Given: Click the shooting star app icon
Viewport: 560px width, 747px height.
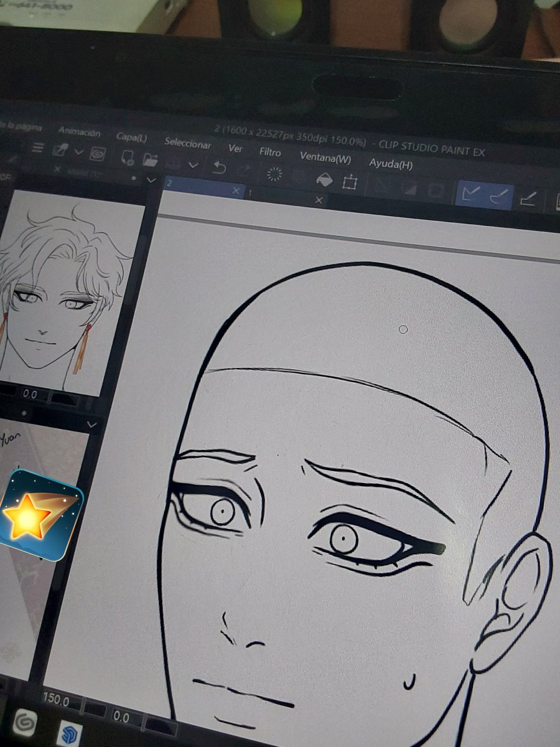Looking at the screenshot, I should point(41,514).
